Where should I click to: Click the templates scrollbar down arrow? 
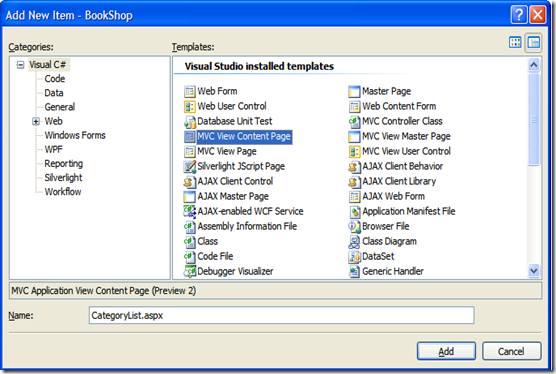(534, 271)
